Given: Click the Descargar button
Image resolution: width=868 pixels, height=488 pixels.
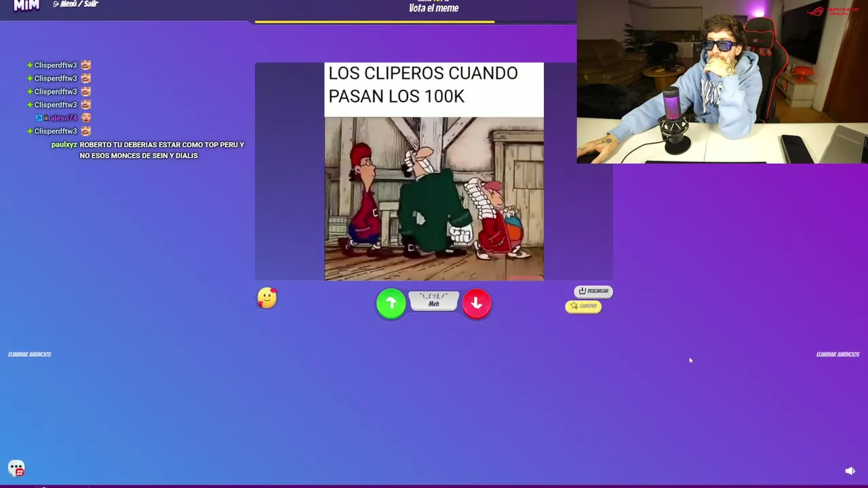Looking at the screenshot, I should pos(593,291).
